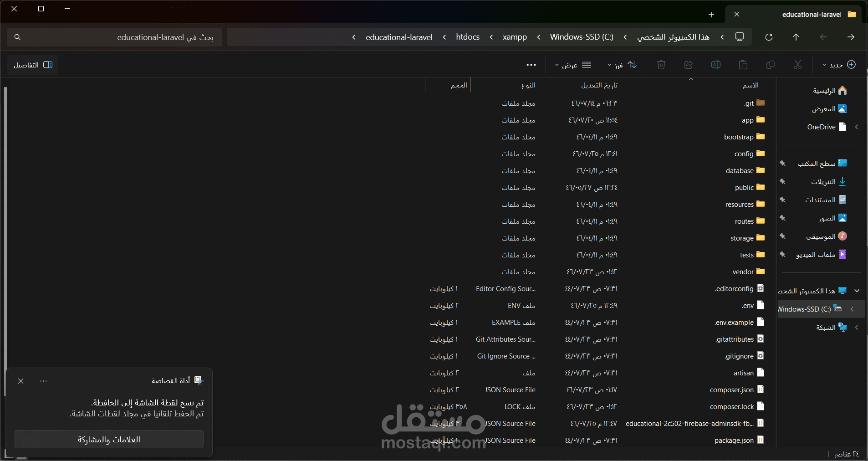
Task: Click the breadcrumb chevron after xampp
Action: click(x=491, y=37)
